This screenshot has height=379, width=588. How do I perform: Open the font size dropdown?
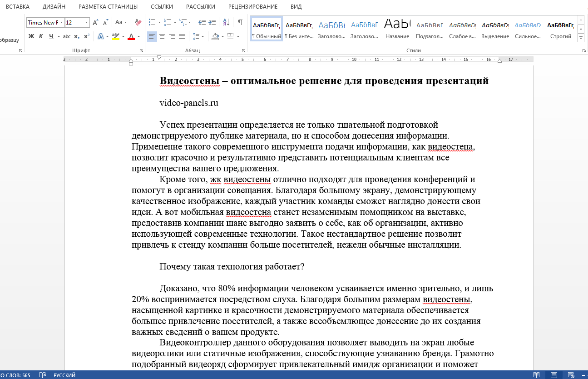pos(86,22)
